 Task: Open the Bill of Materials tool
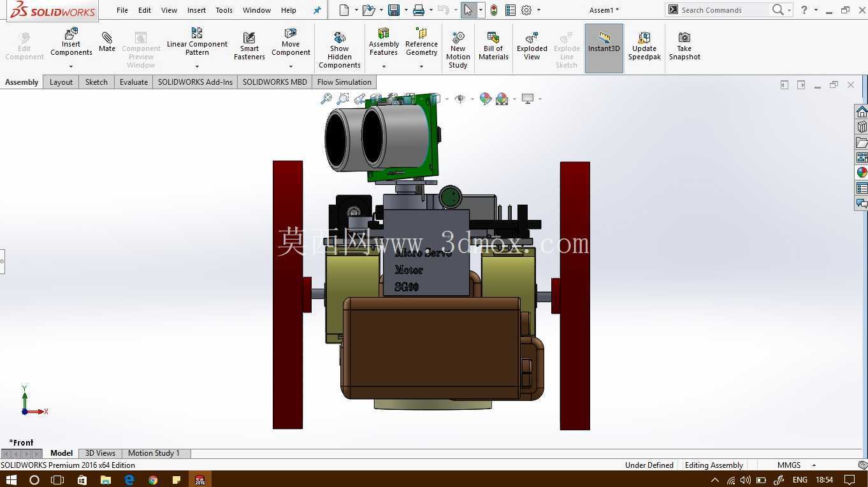point(493,46)
